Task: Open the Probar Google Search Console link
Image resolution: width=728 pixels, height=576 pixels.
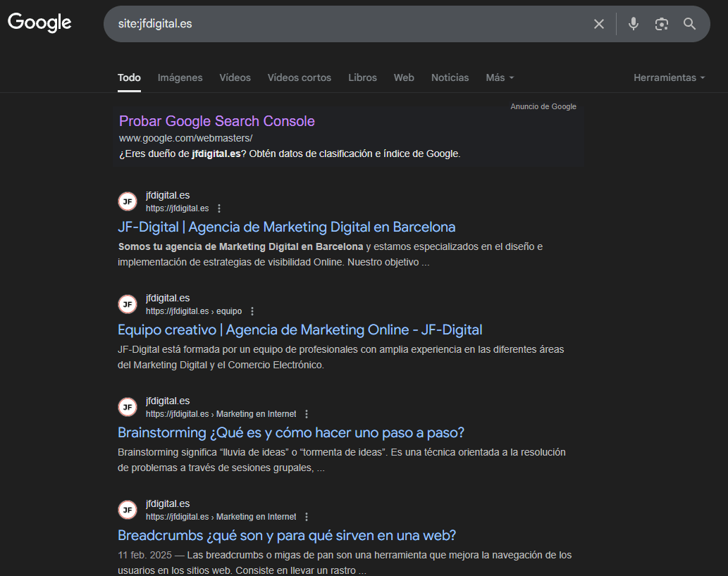Action: pos(217,121)
